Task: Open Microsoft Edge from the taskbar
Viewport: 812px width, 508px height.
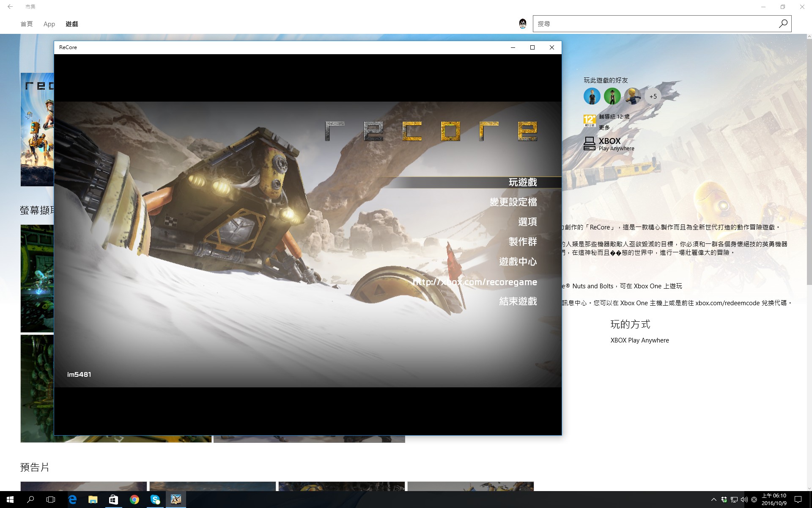Action: coord(72,500)
